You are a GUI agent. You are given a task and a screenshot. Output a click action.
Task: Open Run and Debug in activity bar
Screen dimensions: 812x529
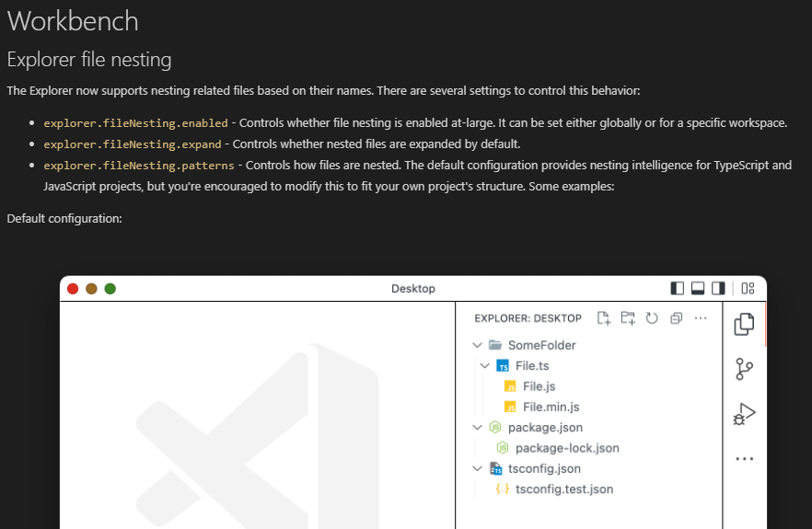coord(744,414)
